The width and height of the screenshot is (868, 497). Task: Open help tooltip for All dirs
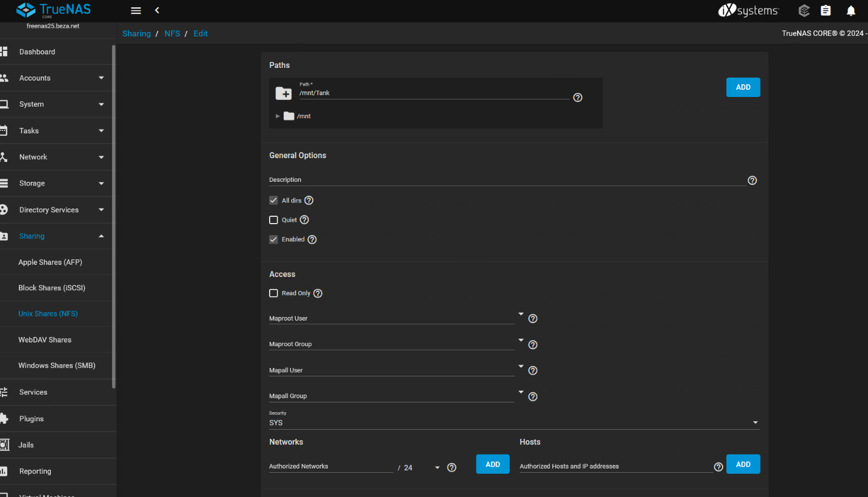pyautogui.click(x=309, y=201)
